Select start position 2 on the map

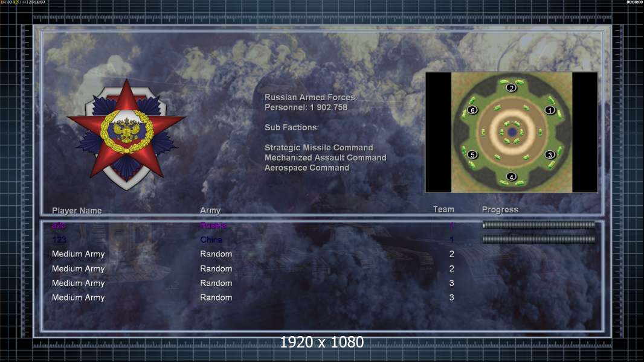pyautogui.click(x=511, y=87)
